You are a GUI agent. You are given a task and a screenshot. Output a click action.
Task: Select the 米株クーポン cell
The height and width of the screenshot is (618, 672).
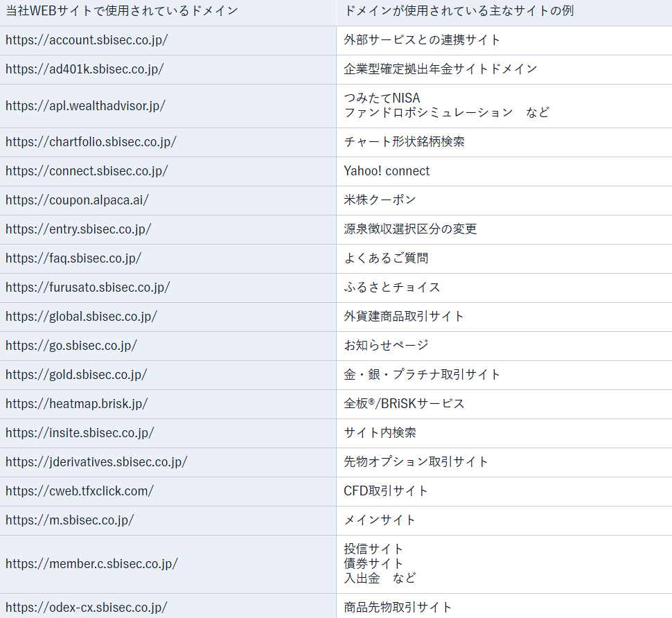(504, 200)
